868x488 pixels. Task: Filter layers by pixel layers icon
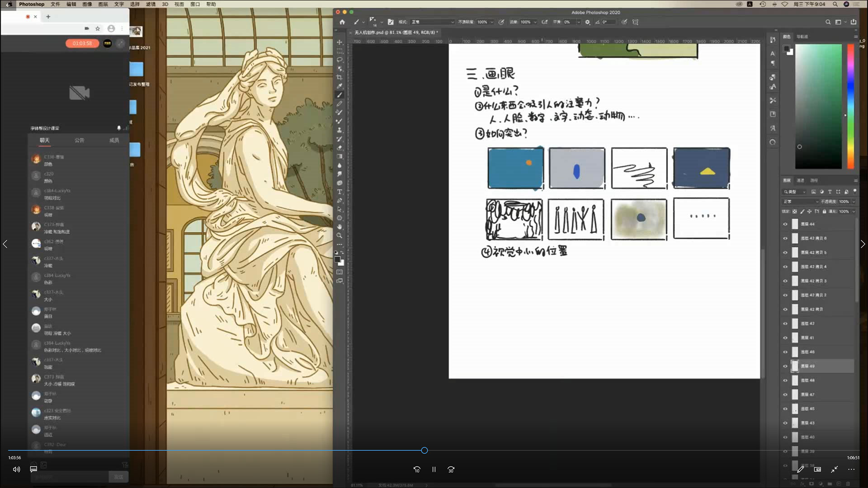(x=813, y=192)
